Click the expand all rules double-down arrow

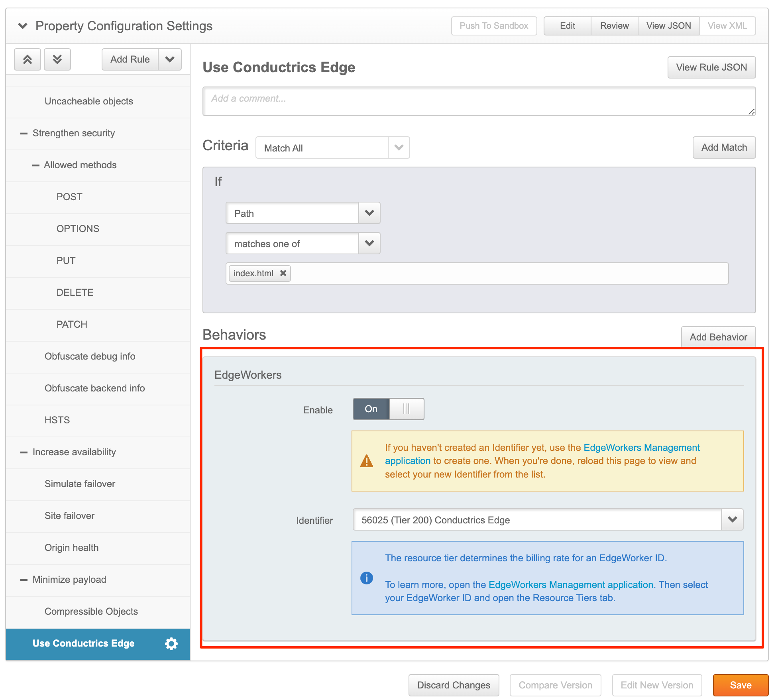click(57, 59)
